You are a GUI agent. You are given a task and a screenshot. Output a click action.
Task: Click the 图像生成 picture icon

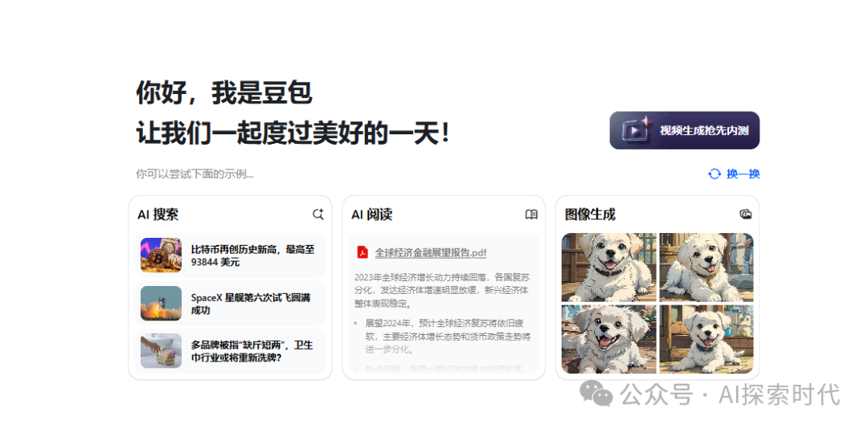(x=746, y=214)
